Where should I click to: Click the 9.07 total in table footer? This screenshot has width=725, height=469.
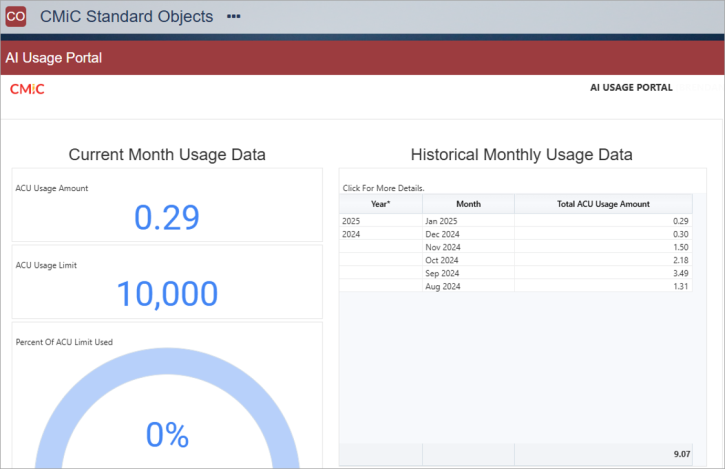(x=682, y=454)
